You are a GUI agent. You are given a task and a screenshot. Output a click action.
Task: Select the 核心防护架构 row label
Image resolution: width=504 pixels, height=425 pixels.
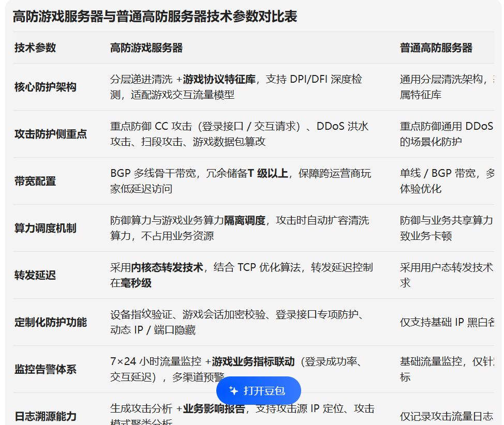[46, 87]
